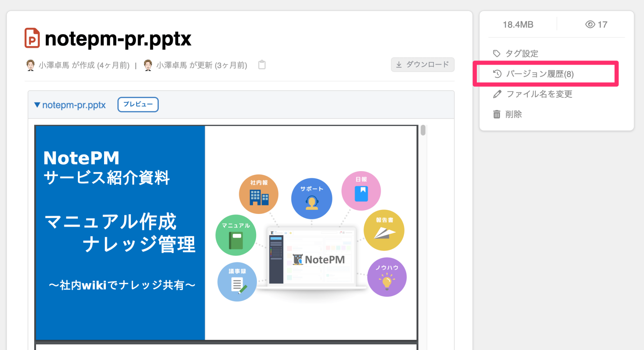This screenshot has width=644, height=350.
Task: Open notepm-pr.pptx link in preview header
Action: pyautogui.click(x=74, y=105)
